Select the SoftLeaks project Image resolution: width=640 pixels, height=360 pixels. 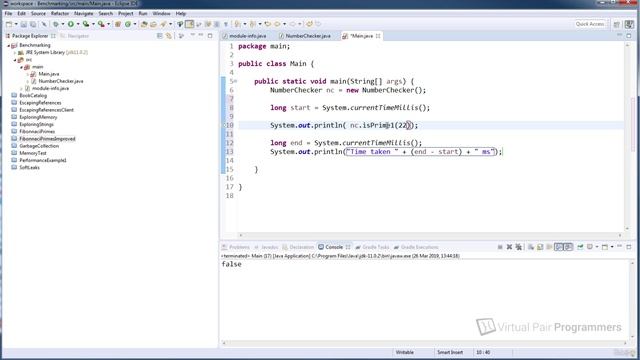pos(29,168)
